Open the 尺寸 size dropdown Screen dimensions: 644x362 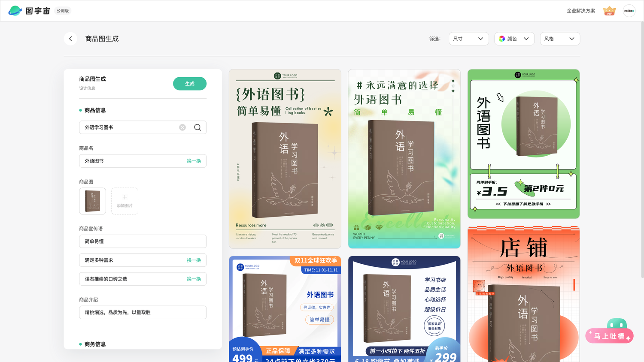(469, 39)
